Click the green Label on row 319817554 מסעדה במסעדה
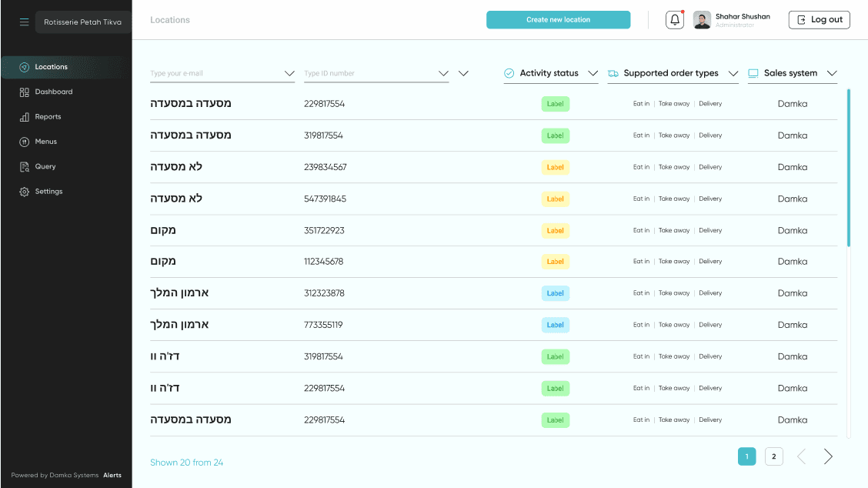This screenshot has width=868, height=488. point(556,135)
